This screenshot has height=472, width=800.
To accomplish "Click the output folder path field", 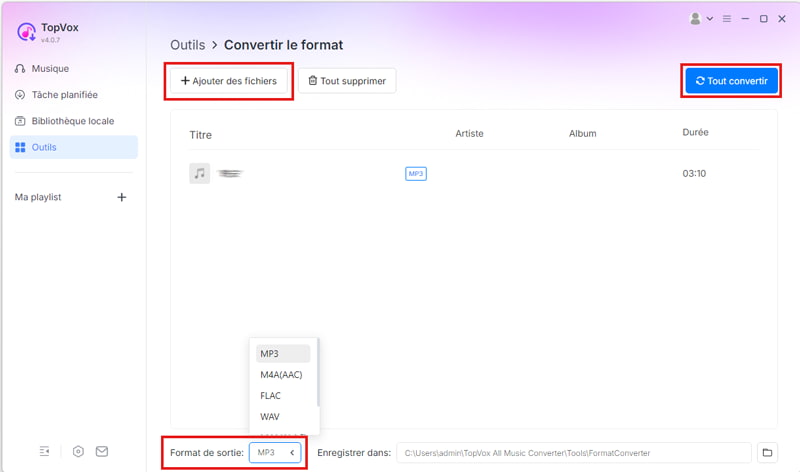I will (574, 453).
